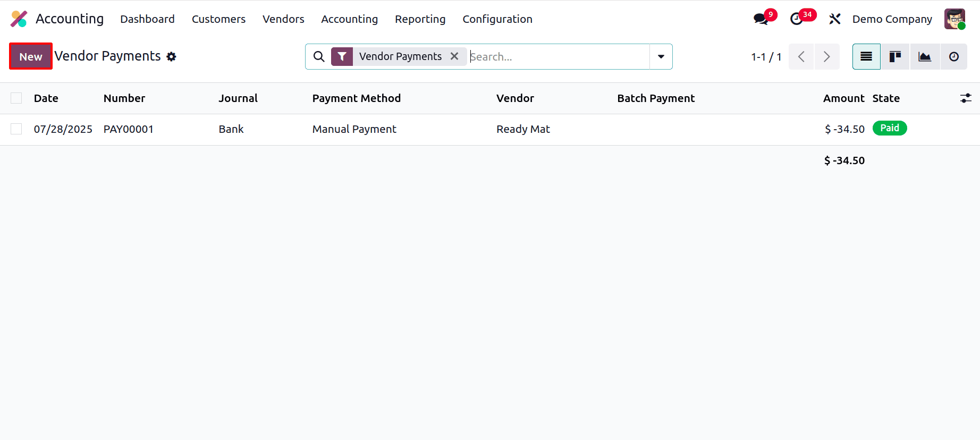Open the user avatar menu
Viewport: 980px width, 440px height.
point(954,19)
